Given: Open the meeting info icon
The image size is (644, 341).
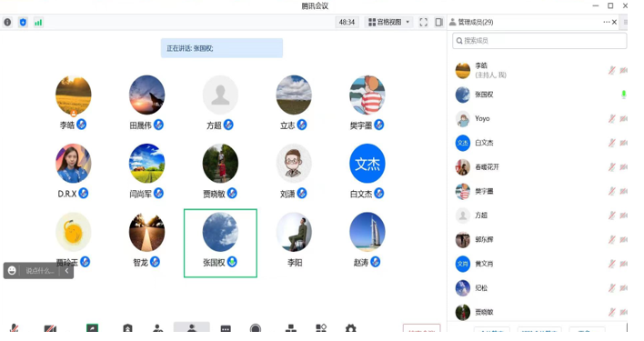Looking at the screenshot, I should click(x=7, y=22).
